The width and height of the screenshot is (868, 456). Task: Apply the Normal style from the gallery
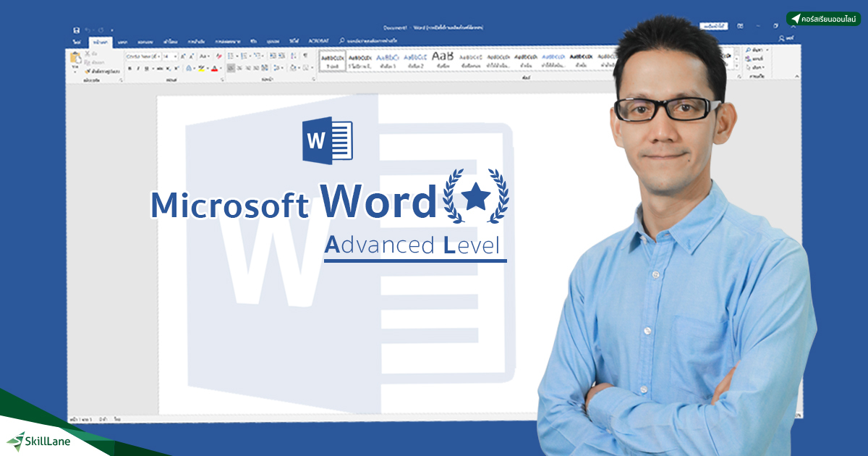pos(333,62)
